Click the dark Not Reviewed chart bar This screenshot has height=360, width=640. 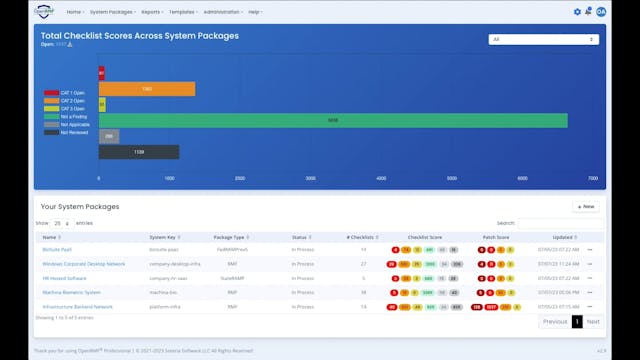pyautogui.click(x=139, y=152)
